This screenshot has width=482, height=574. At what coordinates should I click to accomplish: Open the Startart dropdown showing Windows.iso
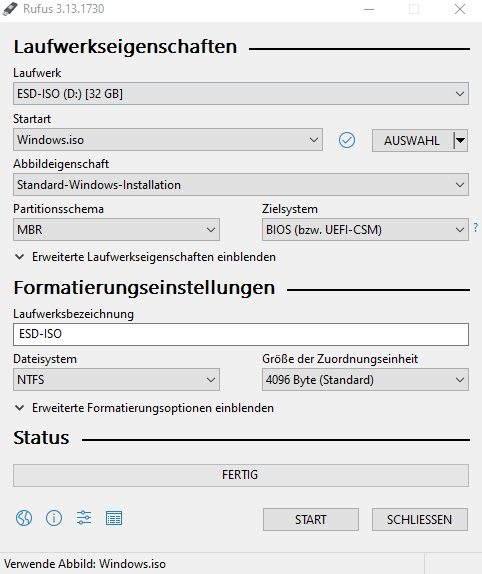[168, 139]
